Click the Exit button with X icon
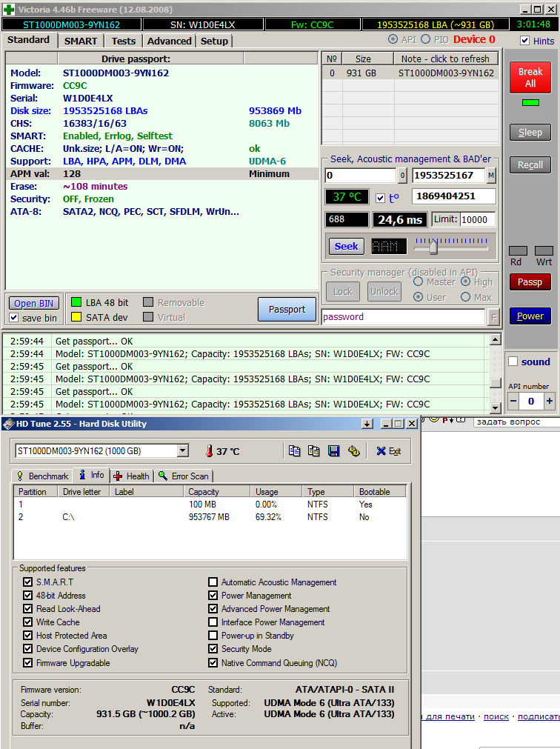The image size is (560, 749). [x=387, y=450]
